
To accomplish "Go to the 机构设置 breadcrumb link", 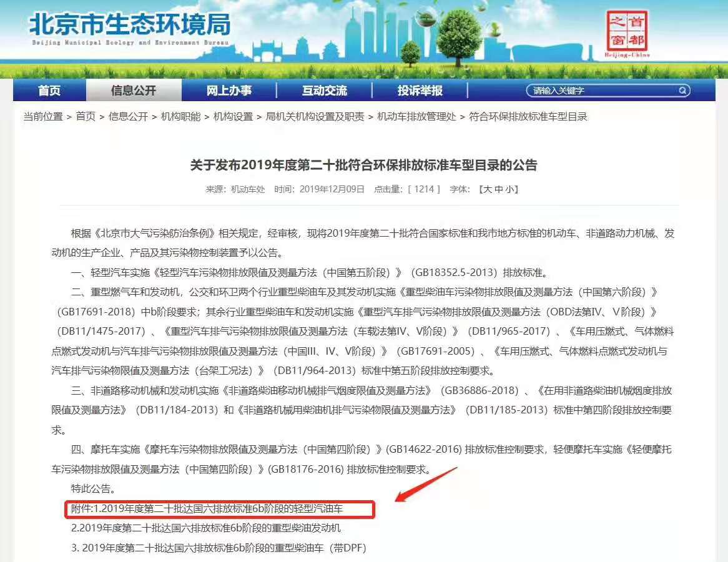I will click(233, 117).
